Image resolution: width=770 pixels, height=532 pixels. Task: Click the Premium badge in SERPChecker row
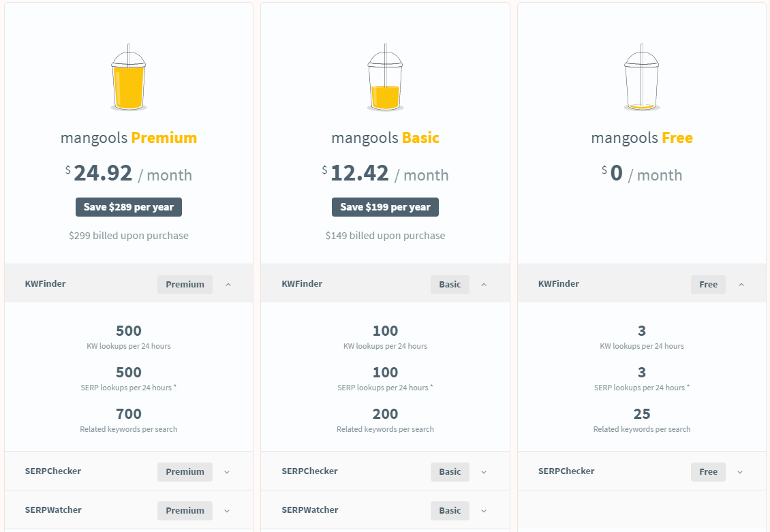click(185, 471)
